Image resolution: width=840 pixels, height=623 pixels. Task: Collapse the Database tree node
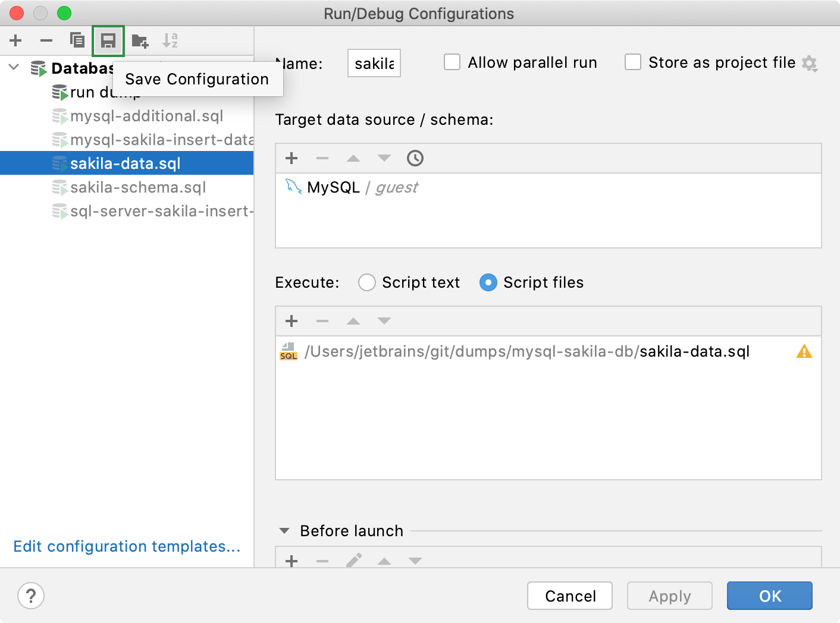[x=13, y=67]
